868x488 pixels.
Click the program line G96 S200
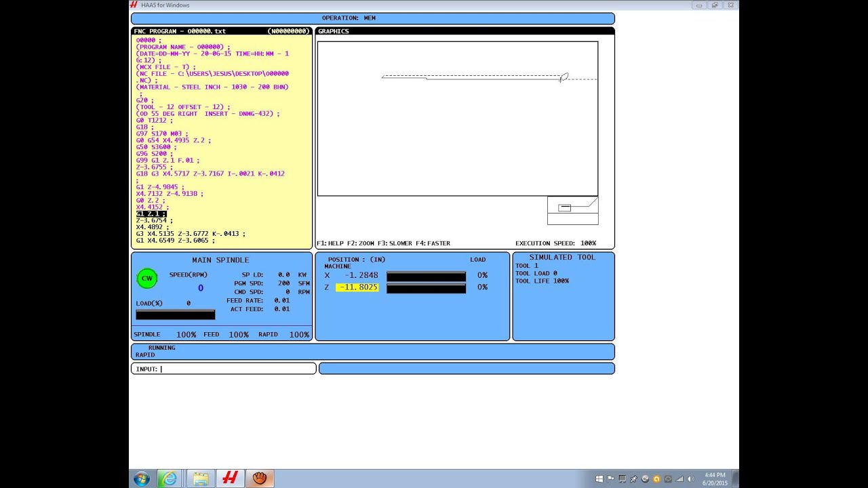(x=154, y=153)
